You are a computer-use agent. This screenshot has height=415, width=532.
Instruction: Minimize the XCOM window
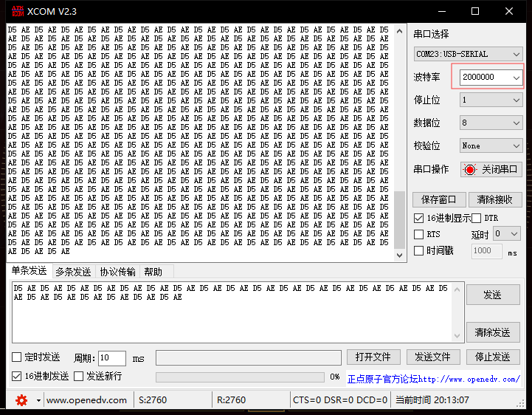(442, 11)
